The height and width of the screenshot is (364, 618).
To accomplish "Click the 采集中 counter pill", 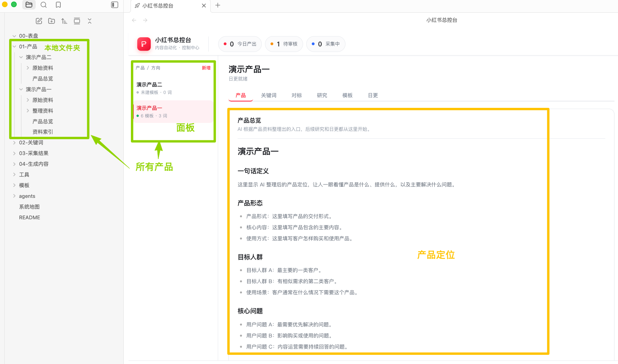I will point(326,44).
